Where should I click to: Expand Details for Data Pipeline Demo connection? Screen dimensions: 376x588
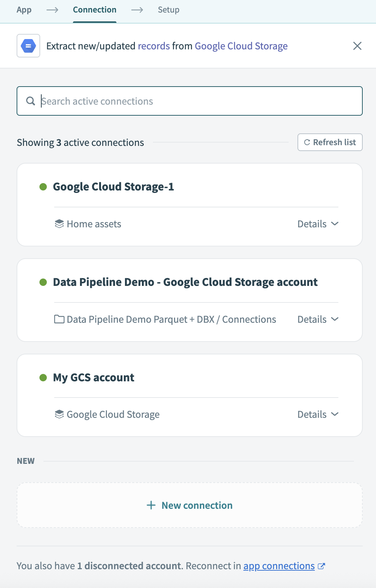click(318, 319)
